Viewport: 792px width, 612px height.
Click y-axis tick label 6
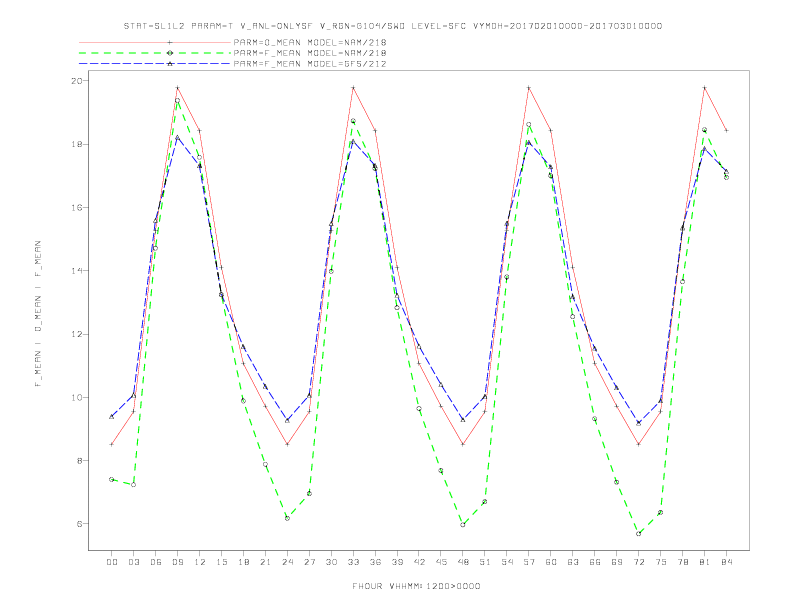pos(79,524)
